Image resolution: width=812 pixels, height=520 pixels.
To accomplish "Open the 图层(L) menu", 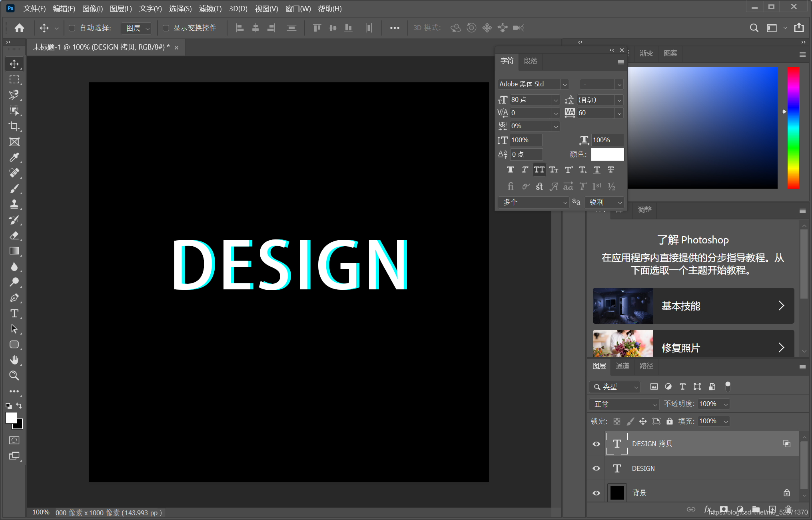I will (x=121, y=8).
